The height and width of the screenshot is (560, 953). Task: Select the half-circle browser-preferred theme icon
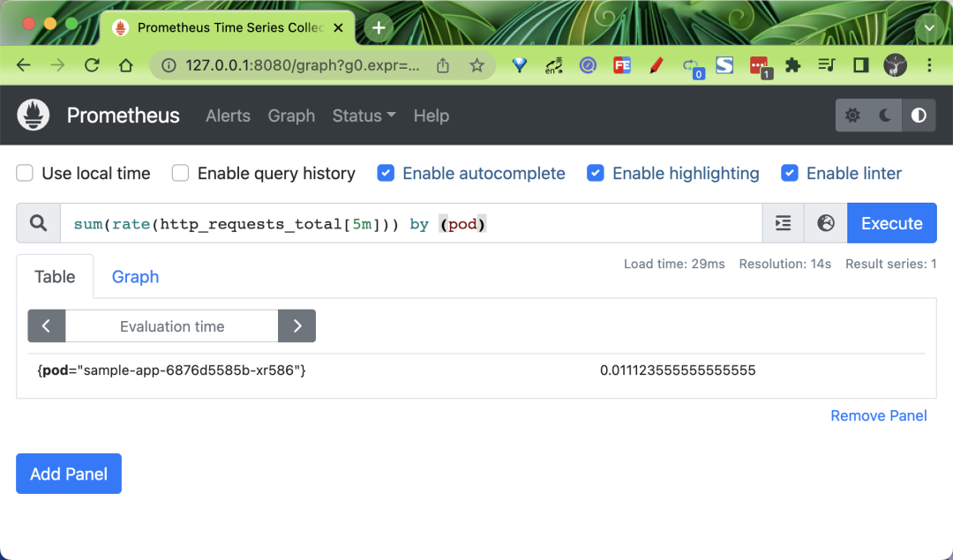tap(919, 116)
